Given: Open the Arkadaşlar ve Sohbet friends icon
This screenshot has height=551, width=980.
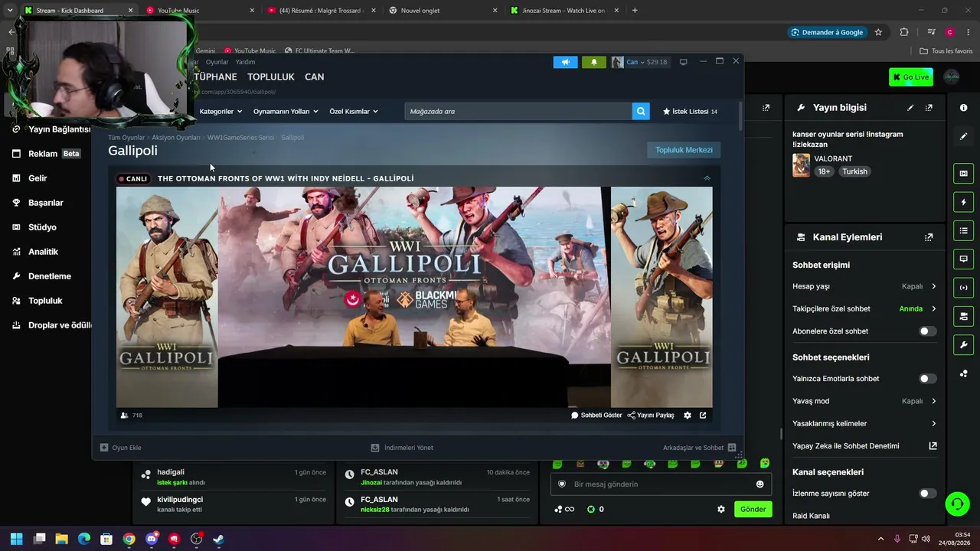Looking at the screenshot, I should point(732,448).
